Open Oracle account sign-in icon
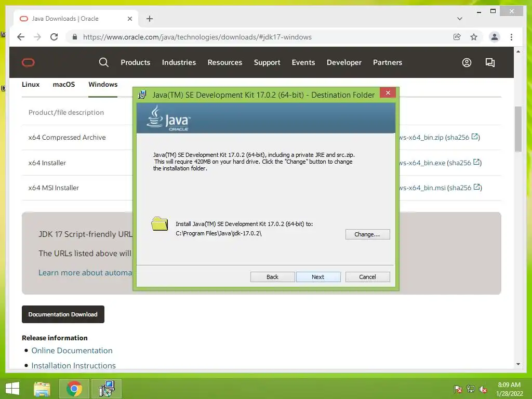This screenshot has height=399, width=532. [x=467, y=62]
